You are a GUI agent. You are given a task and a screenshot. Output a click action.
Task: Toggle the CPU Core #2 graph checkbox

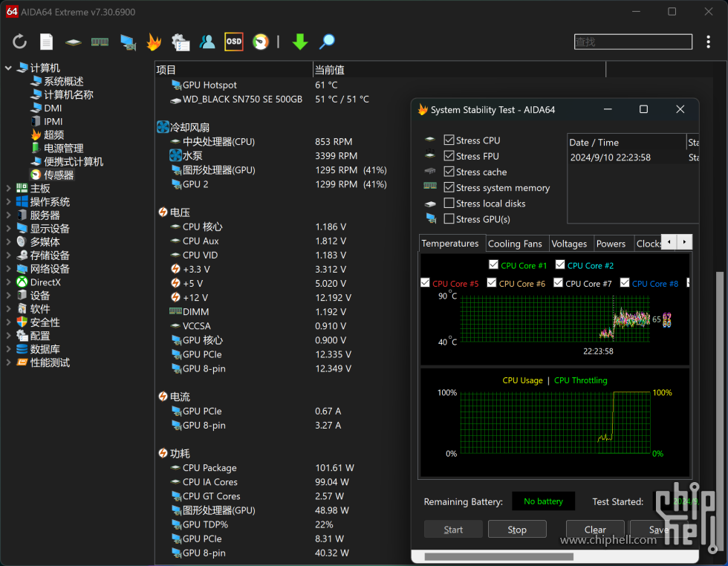[560, 264]
